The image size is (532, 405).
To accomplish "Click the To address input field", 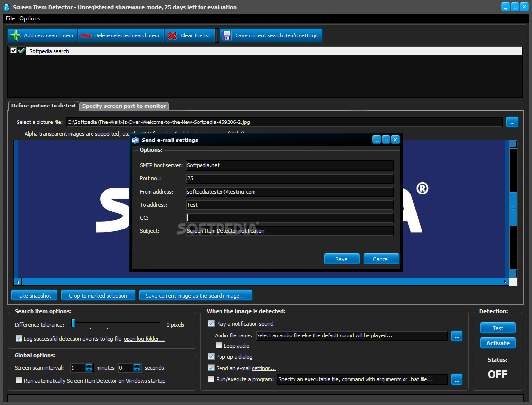I will point(290,205).
